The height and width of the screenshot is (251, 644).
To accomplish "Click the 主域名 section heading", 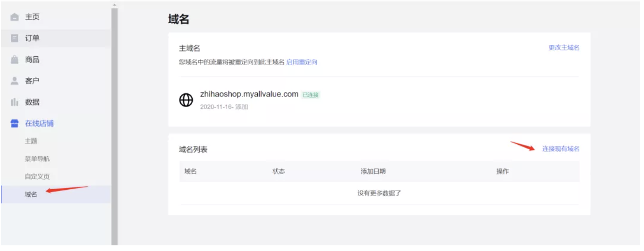I will (x=190, y=48).
